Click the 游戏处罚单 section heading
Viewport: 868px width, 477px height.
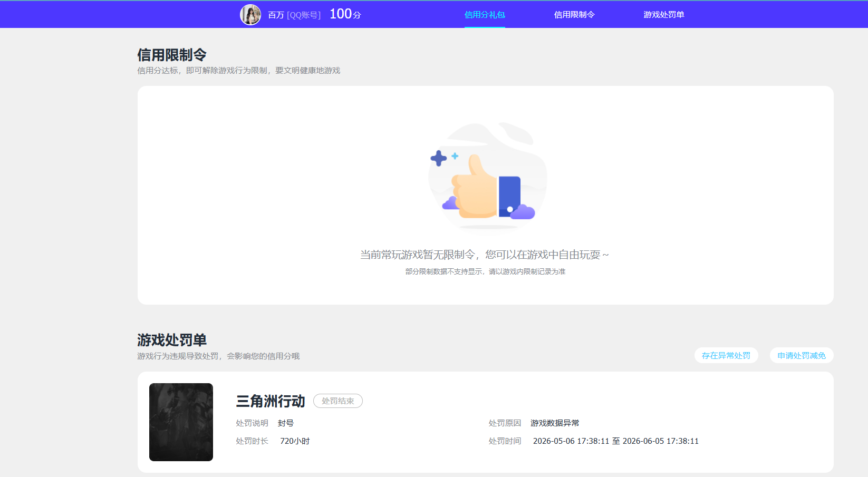pyautogui.click(x=172, y=340)
